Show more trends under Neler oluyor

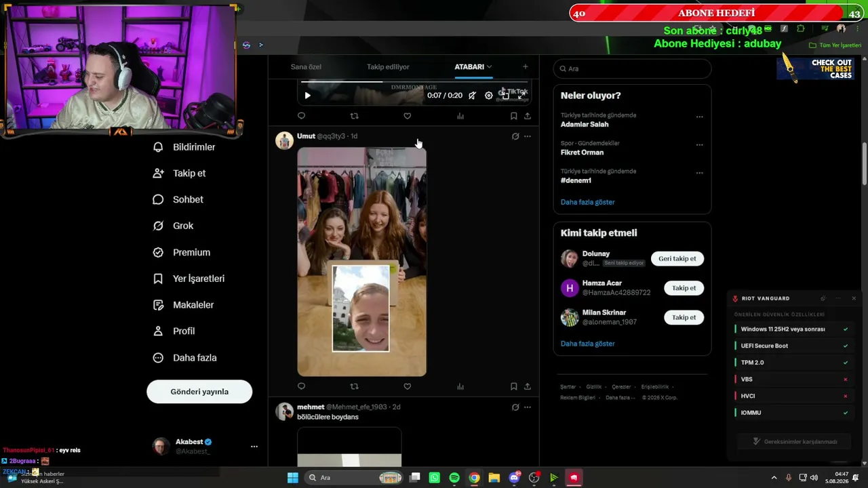click(588, 202)
